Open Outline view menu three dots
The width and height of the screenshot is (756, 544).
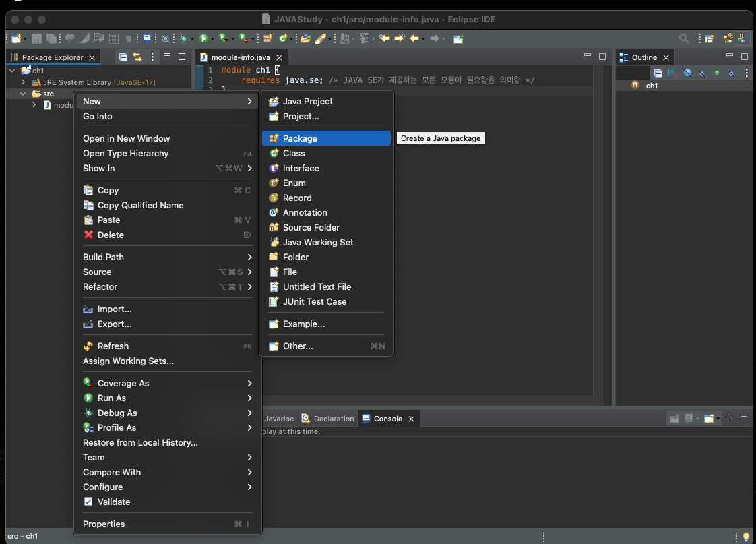pos(747,73)
